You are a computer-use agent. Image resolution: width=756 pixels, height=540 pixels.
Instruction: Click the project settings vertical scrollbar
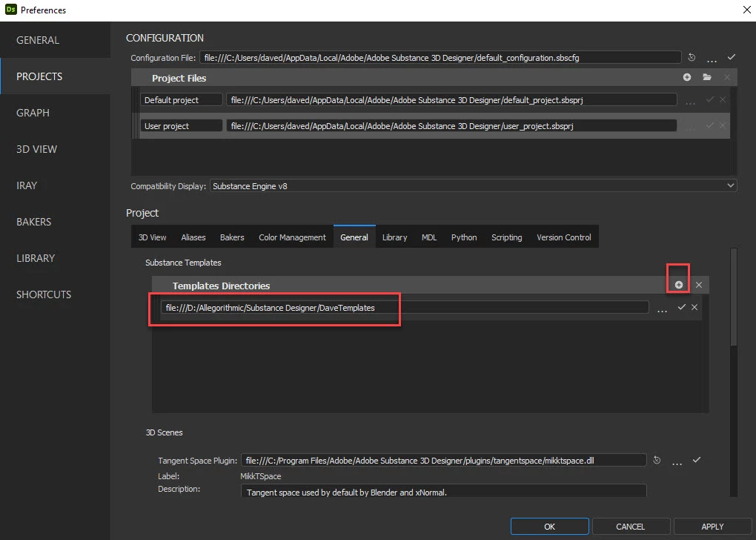(x=734, y=297)
